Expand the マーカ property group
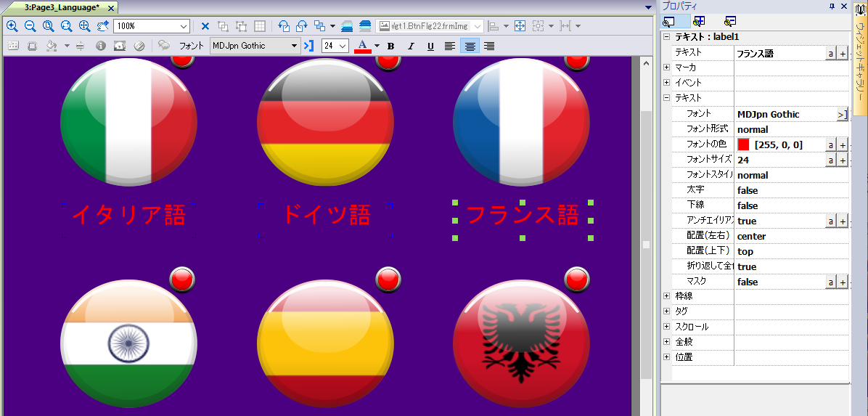This screenshot has width=868, height=416. (666, 67)
